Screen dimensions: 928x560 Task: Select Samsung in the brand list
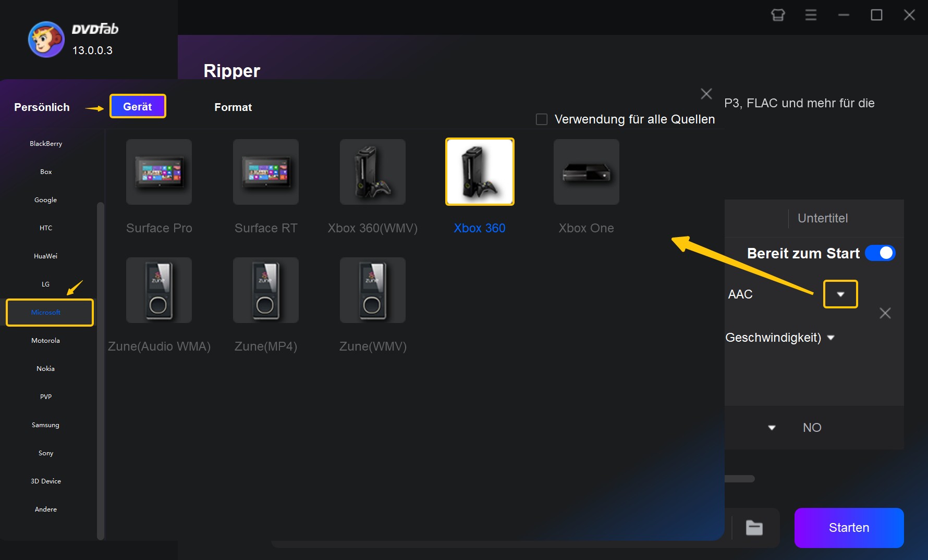click(x=46, y=425)
